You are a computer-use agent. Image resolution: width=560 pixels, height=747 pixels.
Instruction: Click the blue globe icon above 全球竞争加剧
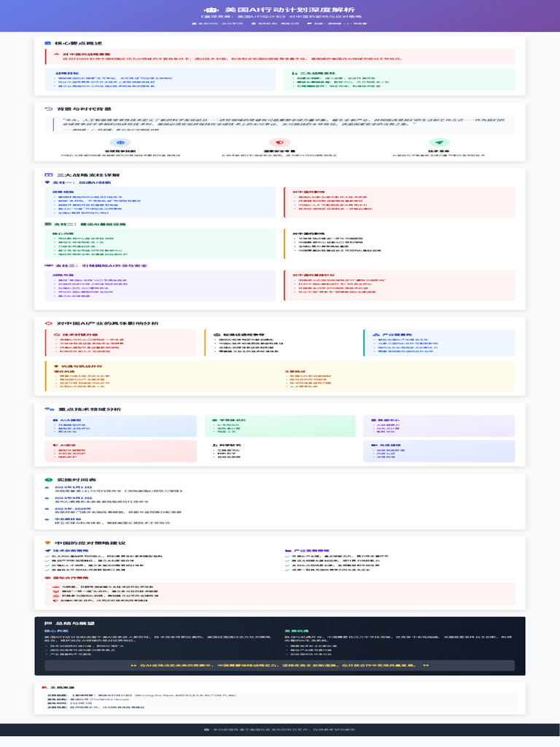coord(120,142)
